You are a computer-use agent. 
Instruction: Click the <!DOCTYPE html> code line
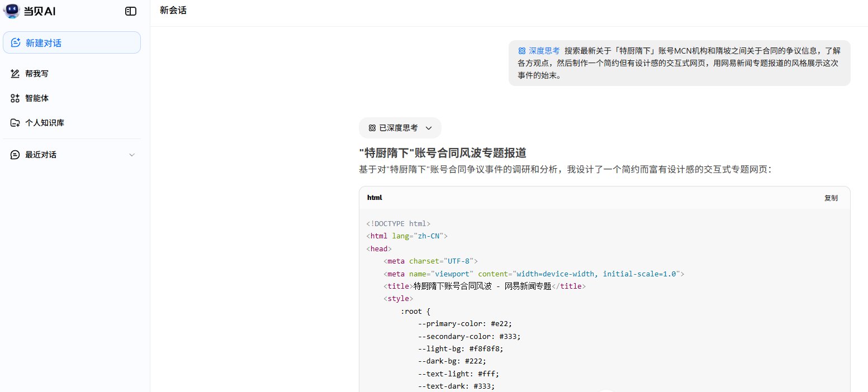[x=399, y=223]
